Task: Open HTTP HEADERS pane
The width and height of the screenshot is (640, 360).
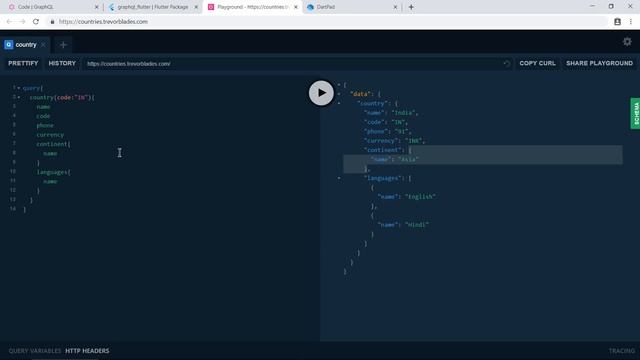Action: coord(87,351)
